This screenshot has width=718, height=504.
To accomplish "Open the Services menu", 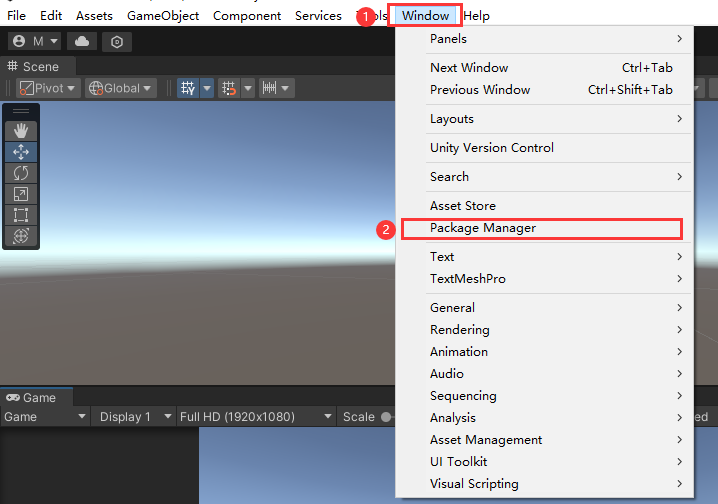I will (318, 16).
